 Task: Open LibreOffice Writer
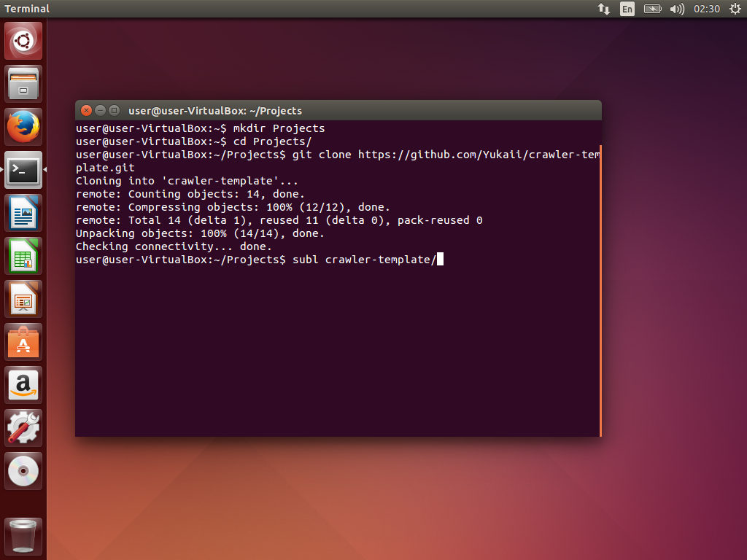23,213
